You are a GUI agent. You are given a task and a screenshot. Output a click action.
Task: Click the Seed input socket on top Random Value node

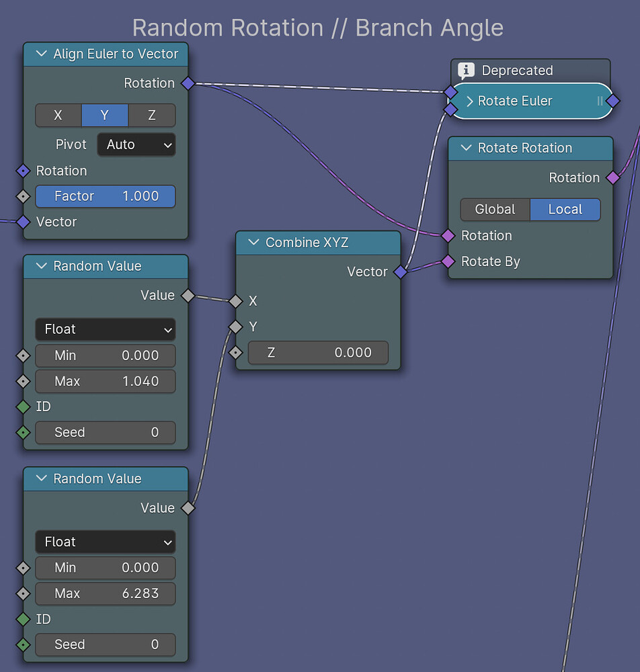click(23, 432)
